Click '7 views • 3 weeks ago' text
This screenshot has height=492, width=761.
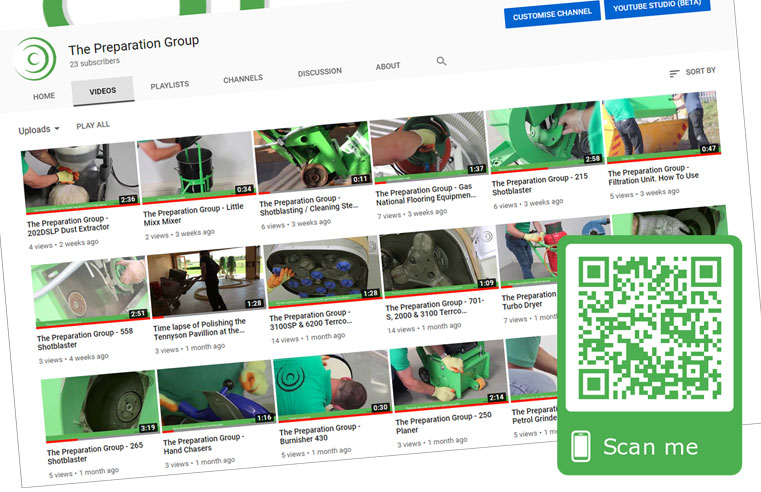pos(412,213)
